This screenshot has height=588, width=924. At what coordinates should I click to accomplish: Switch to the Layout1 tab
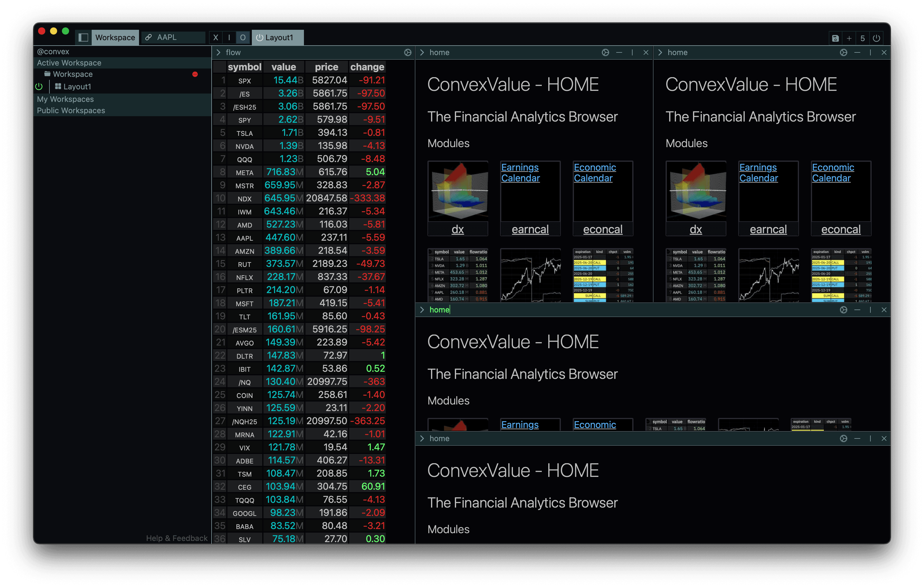click(x=278, y=37)
